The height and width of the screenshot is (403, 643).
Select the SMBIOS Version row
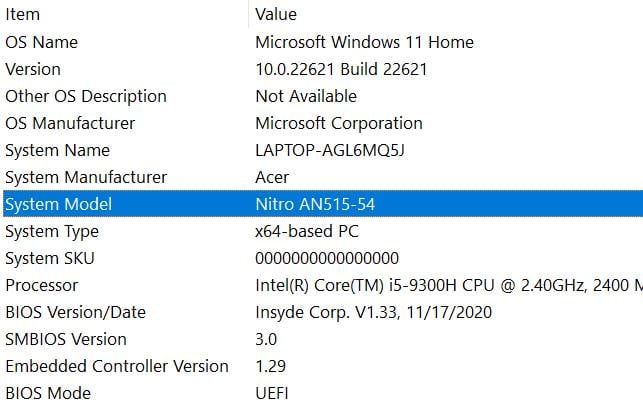coord(66,339)
